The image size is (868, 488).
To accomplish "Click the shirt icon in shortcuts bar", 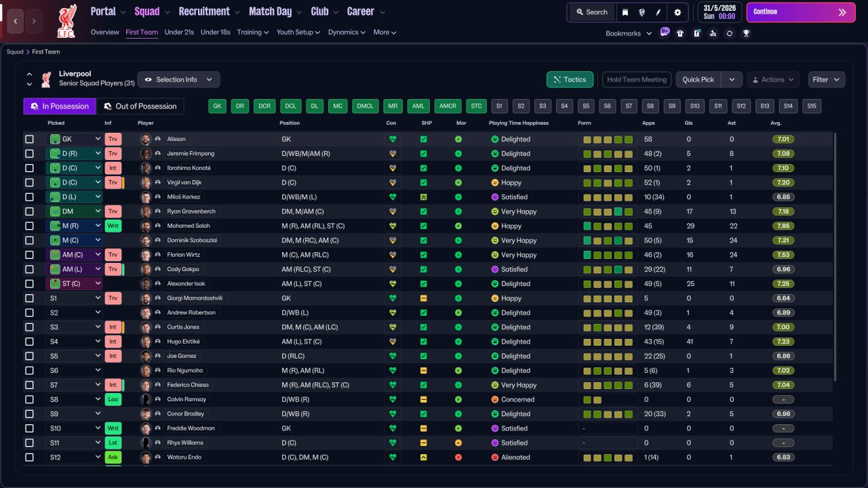I will coord(680,33).
